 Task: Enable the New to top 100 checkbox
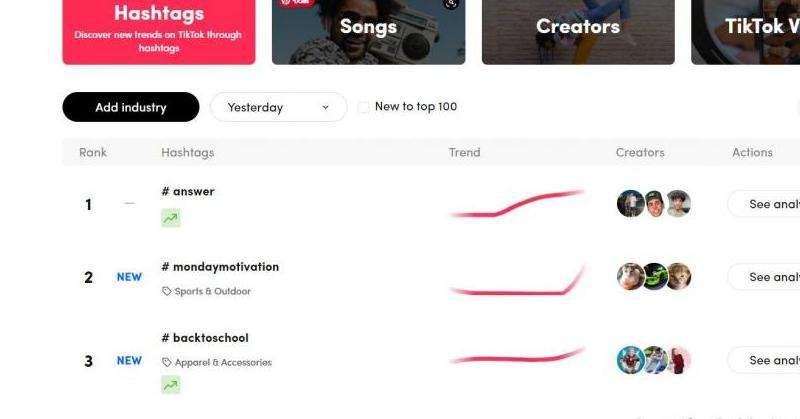[364, 107]
